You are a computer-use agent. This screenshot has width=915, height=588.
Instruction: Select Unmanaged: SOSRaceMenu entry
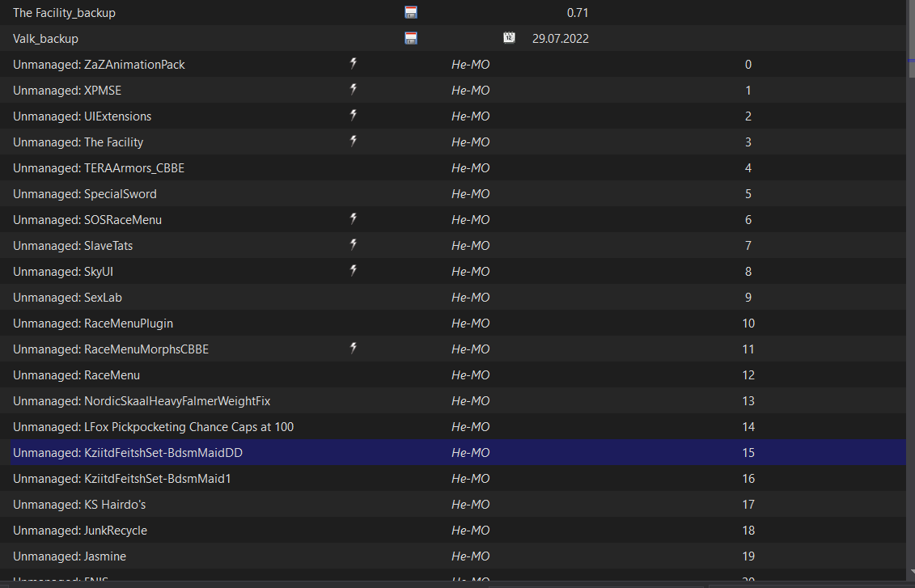(453, 219)
